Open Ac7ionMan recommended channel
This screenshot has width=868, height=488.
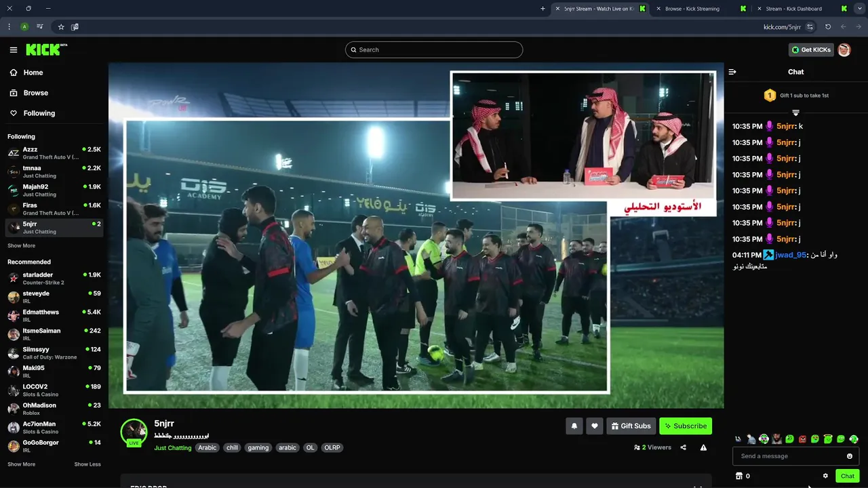pyautogui.click(x=54, y=428)
